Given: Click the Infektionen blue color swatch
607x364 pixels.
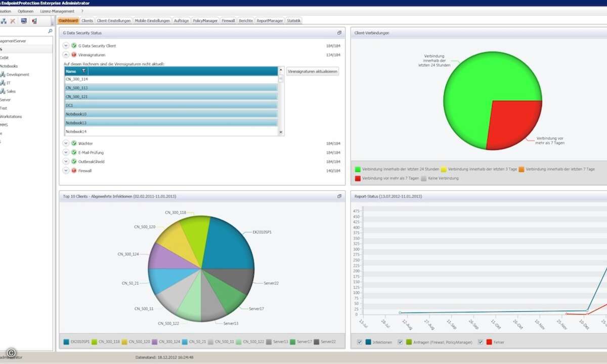Looking at the screenshot, I should point(368,342).
